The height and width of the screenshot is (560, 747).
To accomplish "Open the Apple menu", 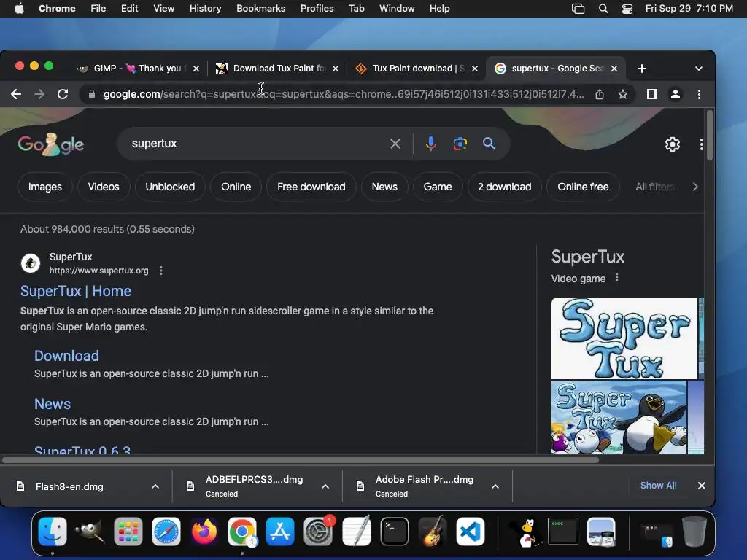I will pyautogui.click(x=19, y=9).
